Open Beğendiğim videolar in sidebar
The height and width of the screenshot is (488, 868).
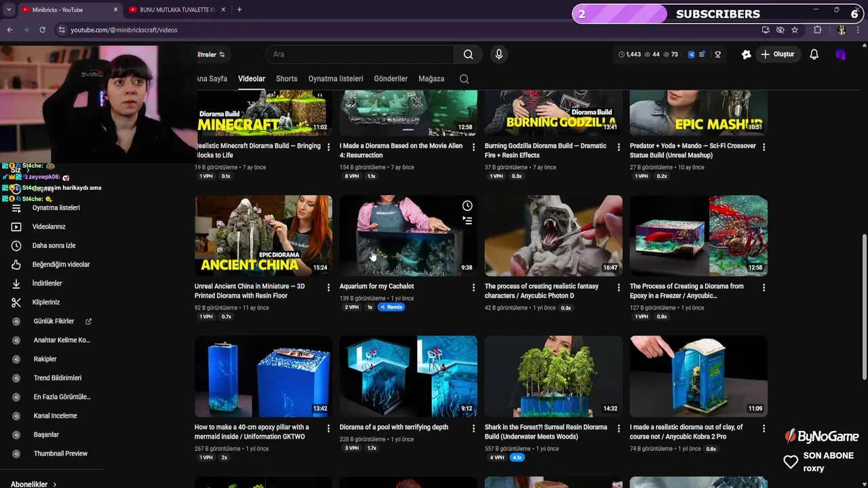[61, 264]
